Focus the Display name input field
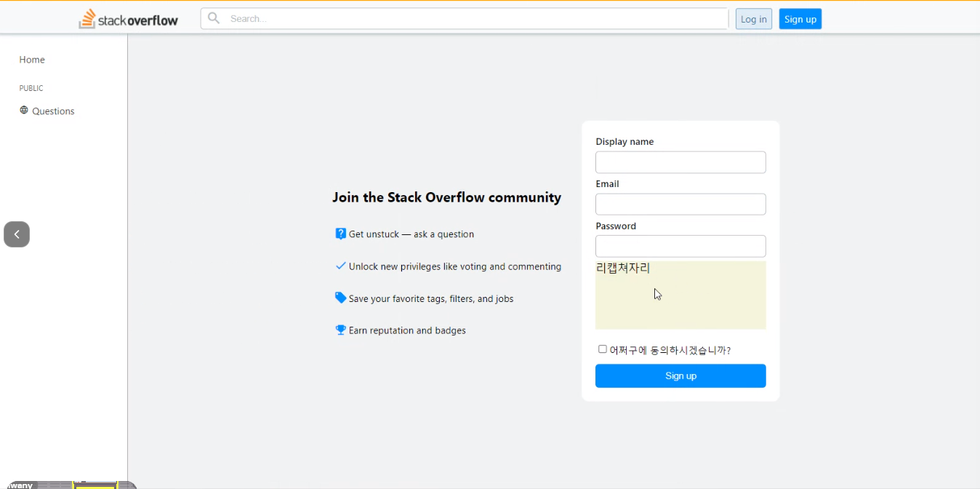 pos(680,162)
